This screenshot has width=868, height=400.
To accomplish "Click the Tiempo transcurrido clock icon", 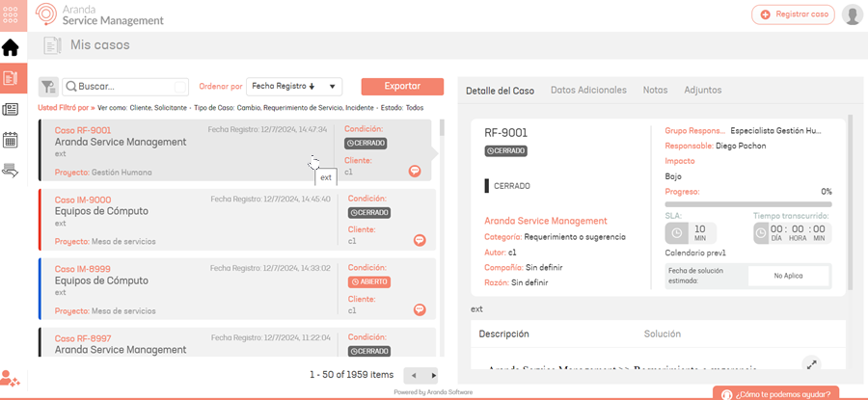I will [x=761, y=233].
